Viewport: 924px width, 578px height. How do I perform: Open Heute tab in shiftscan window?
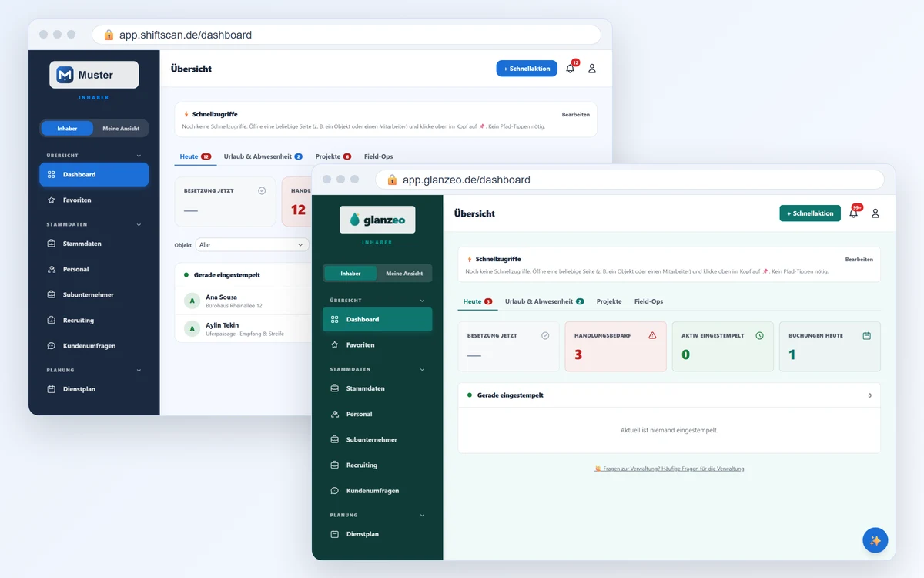coord(195,156)
